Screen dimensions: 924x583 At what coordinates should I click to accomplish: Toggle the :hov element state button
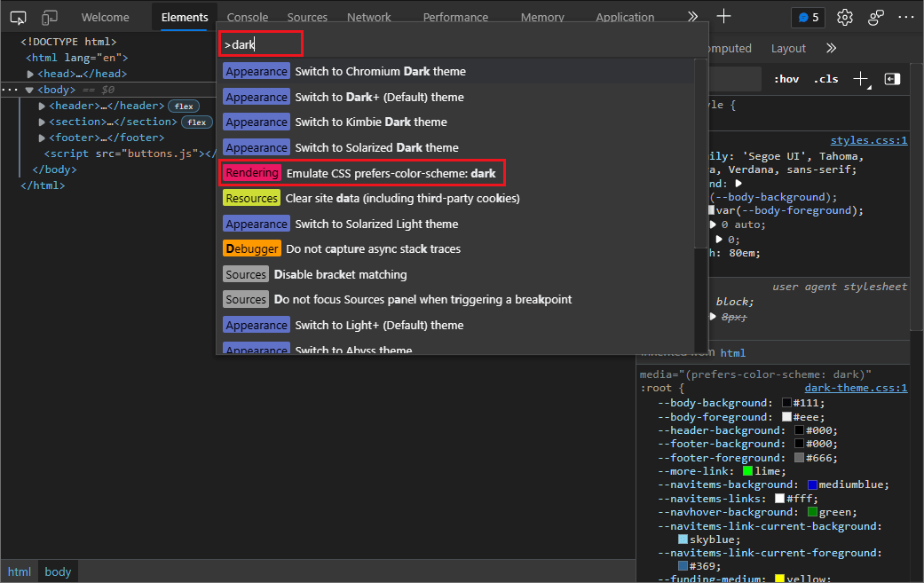coord(786,79)
